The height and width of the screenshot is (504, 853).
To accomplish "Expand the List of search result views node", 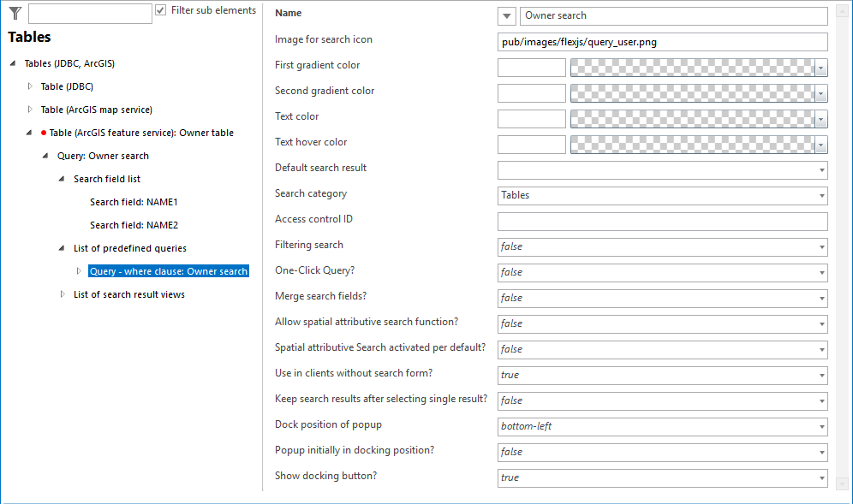I will pos(62,294).
